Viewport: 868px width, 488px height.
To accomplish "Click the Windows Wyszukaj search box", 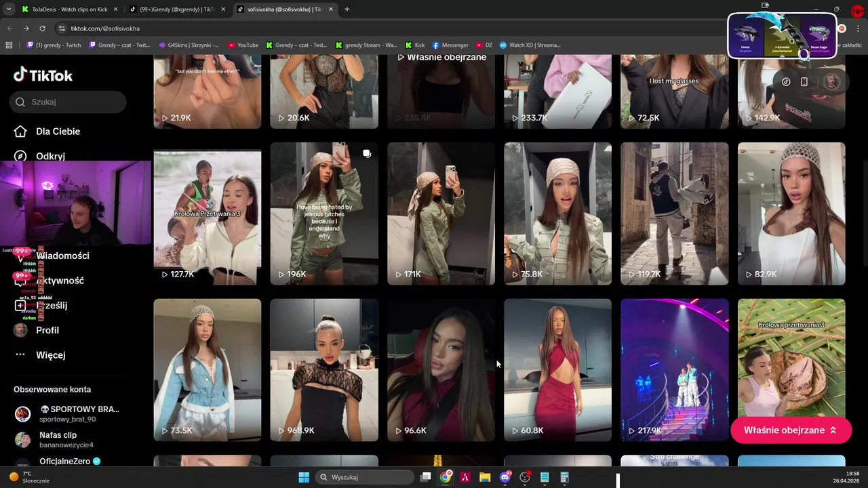I will (x=366, y=477).
